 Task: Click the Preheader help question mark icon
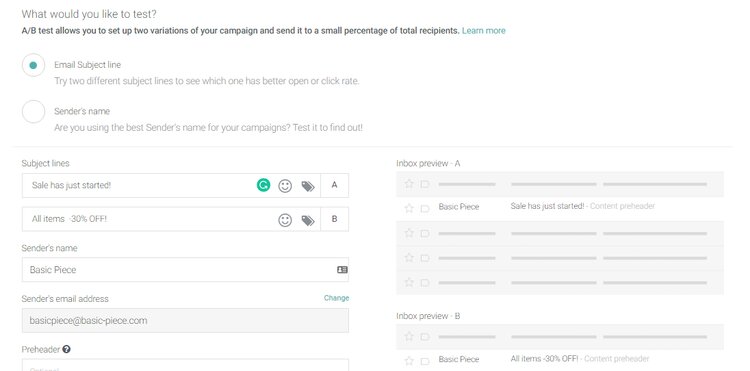pos(66,349)
